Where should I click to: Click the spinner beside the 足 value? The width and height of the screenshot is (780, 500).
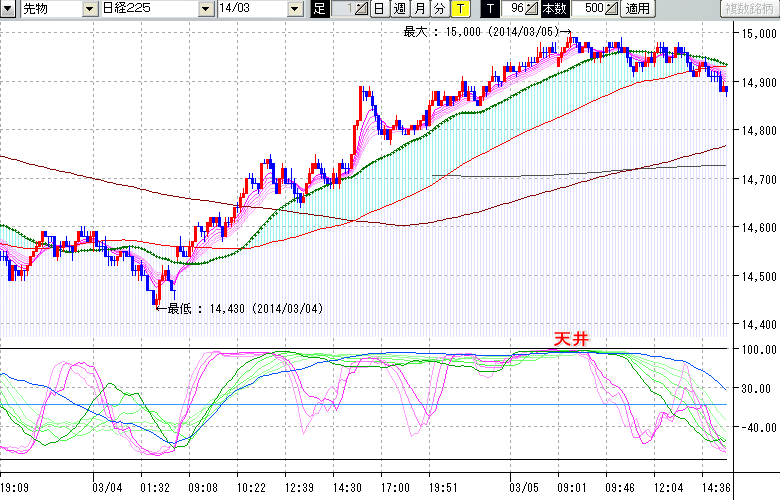[361, 9]
